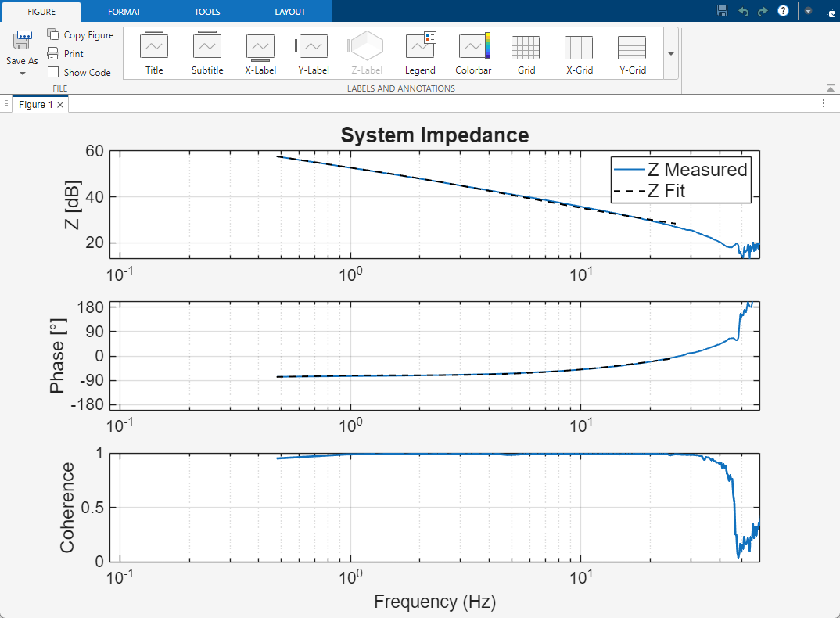Screen dimensions: 840x618
Task: Click the System Impedance title
Action: coord(434,135)
